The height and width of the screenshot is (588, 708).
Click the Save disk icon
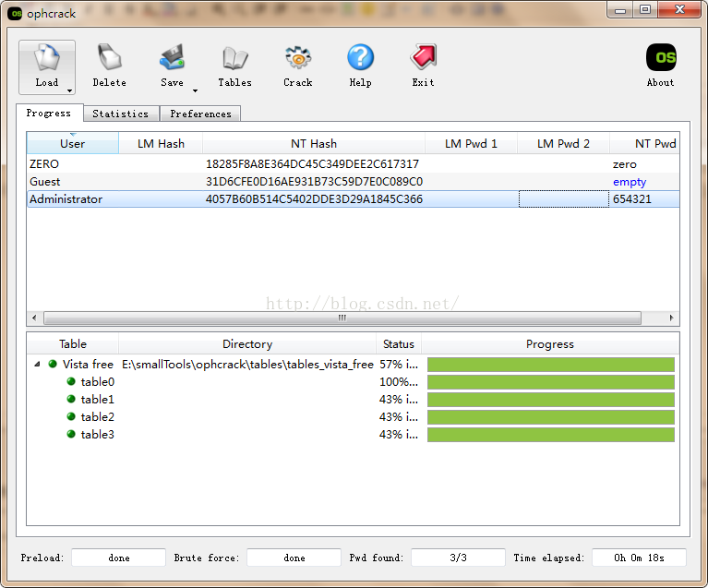(x=172, y=58)
